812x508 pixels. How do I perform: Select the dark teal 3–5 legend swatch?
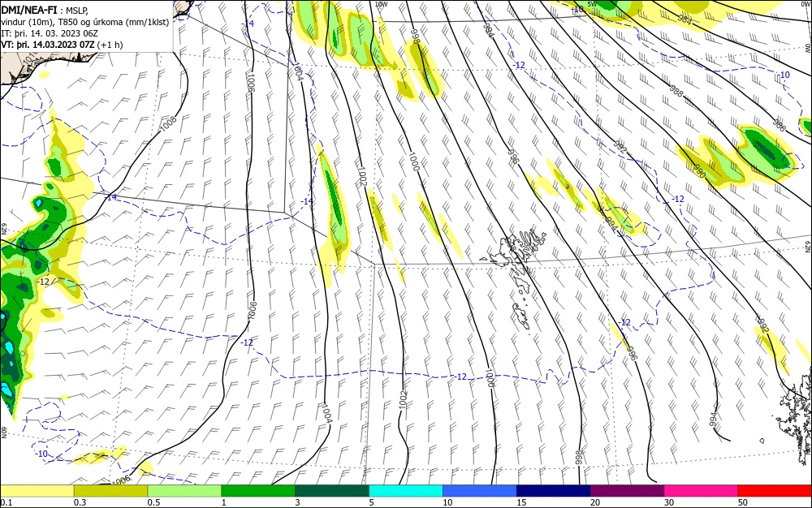(x=332, y=491)
